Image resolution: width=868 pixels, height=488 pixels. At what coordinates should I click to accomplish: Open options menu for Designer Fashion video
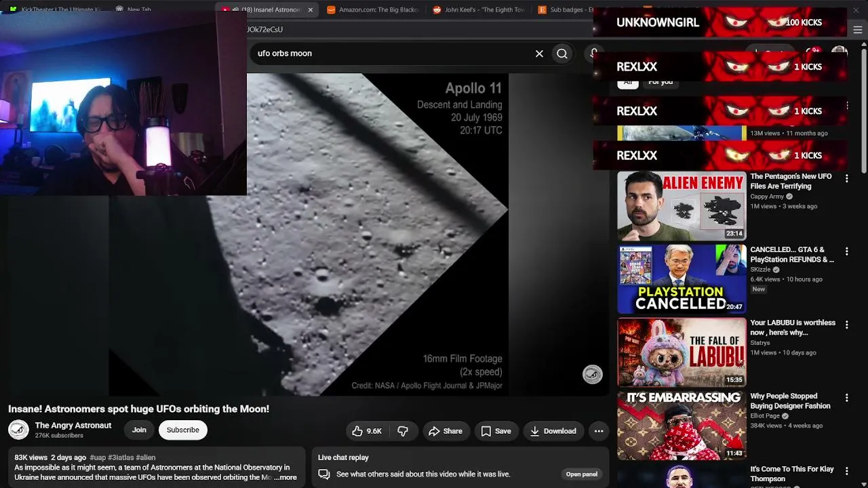(846, 398)
